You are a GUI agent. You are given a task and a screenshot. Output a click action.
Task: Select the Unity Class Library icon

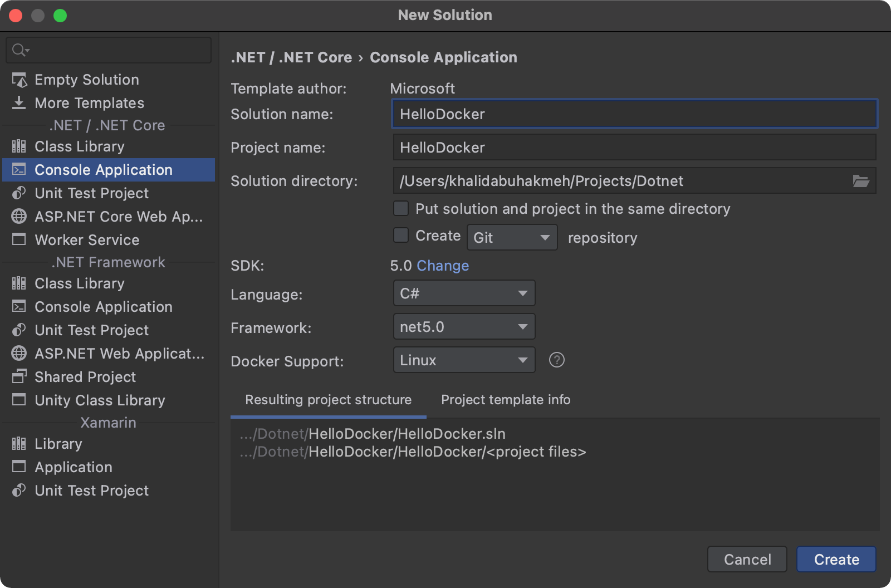[19, 400]
